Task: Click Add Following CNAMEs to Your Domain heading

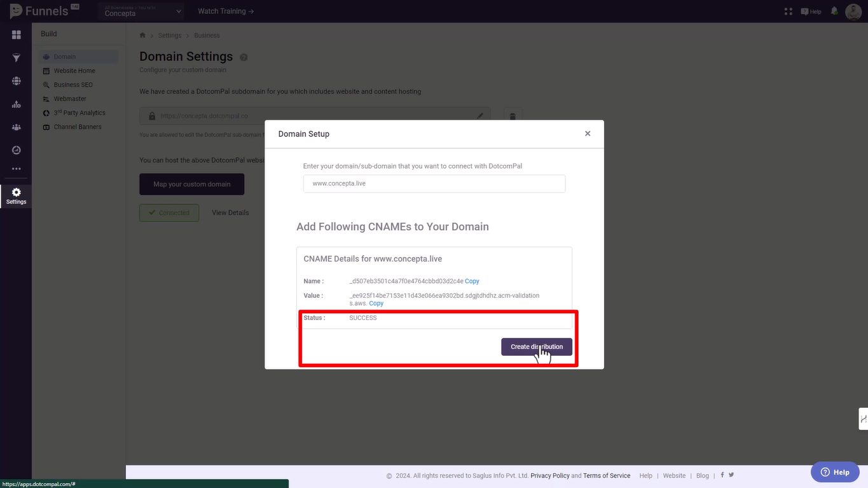Action: [x=392, y=227]
